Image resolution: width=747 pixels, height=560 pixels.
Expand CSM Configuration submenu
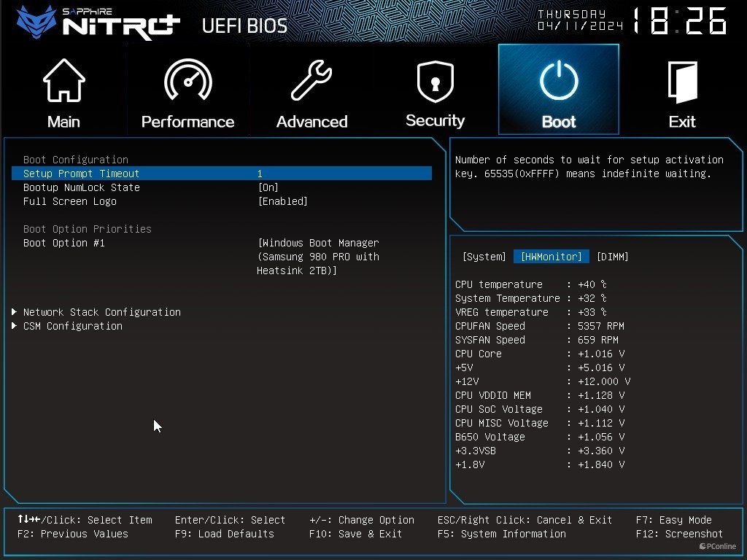(x=72, y=326)
